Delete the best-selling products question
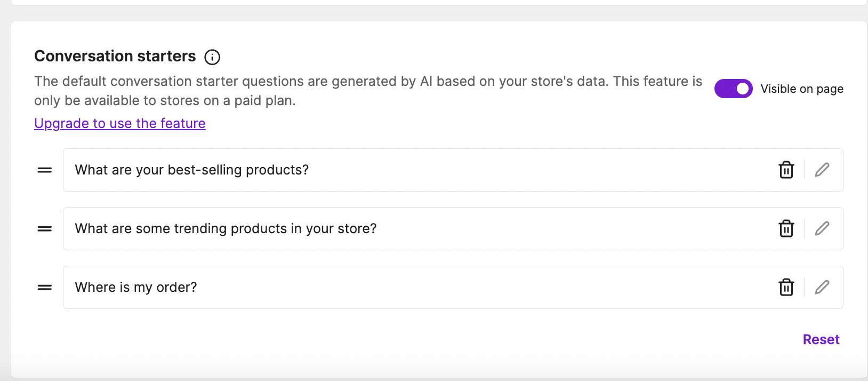868x381 pixels. [786, 170]
